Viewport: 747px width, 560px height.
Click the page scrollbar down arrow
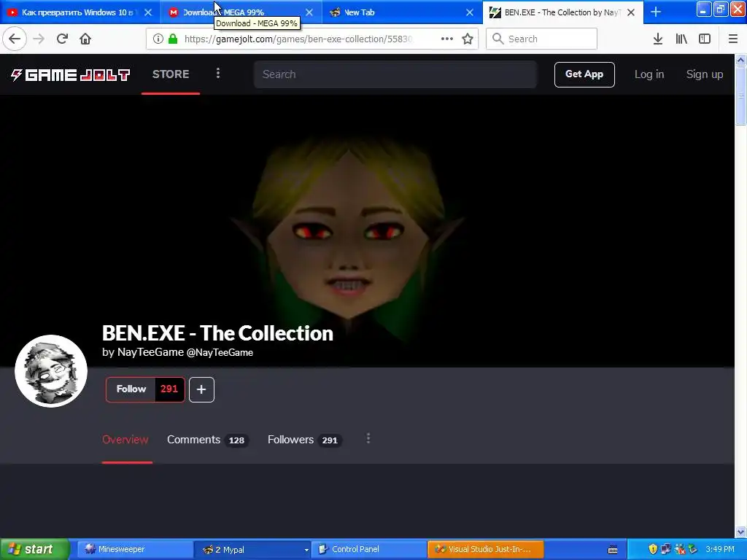(x=740, y=532)
